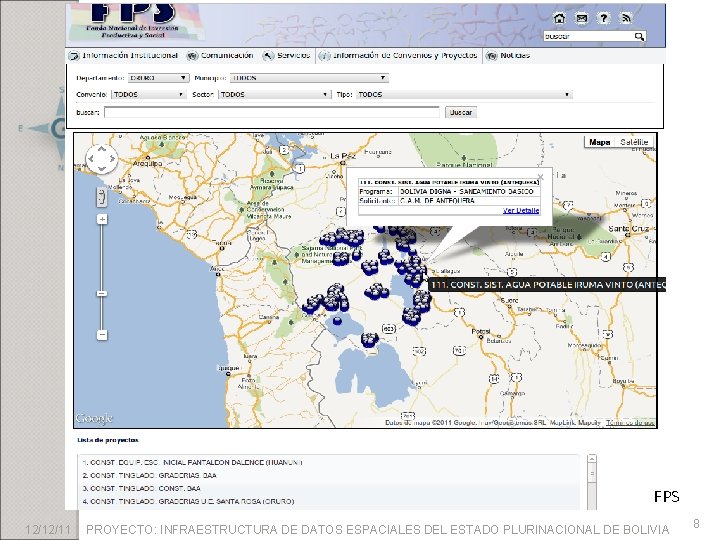Go to the home page icon
Viewport: 720px width, 540px height.
pos(559,18)
